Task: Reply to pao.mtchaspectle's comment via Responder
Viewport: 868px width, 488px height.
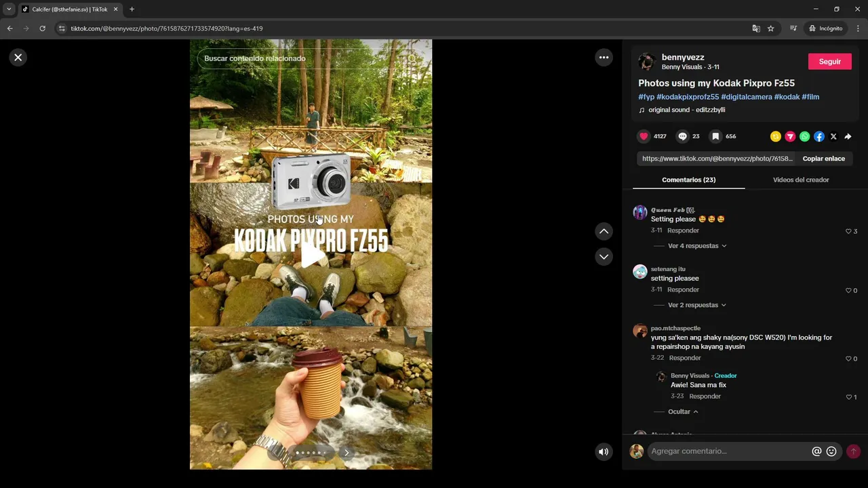Action: (x=685, y=358)
